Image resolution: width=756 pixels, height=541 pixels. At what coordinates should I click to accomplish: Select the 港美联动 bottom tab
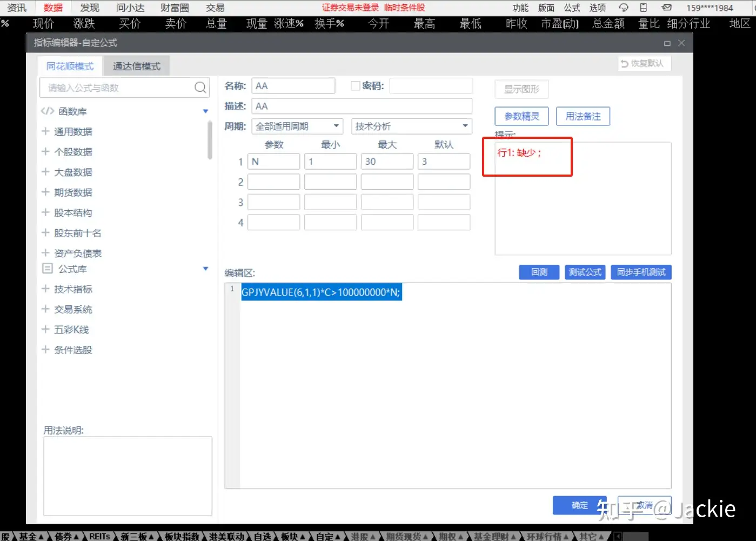click(226, 536)
